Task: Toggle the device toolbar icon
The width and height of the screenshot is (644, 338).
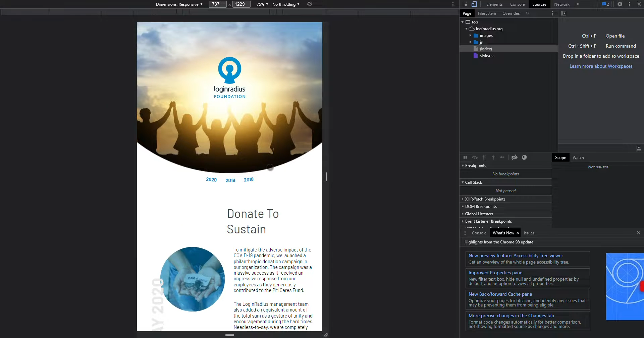Action: pos(474,4)
